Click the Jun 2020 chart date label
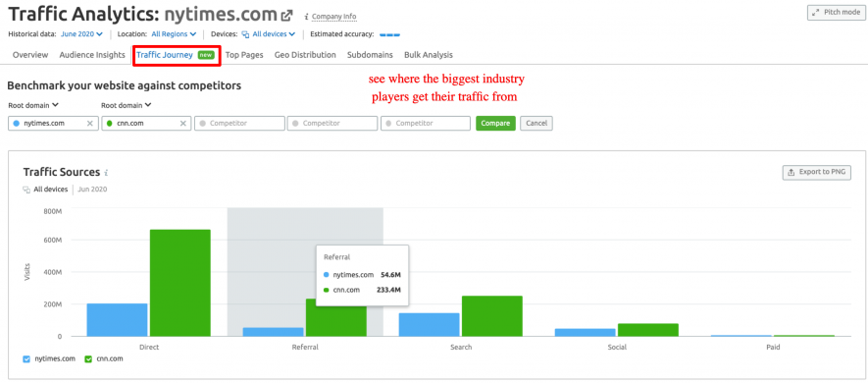Screen dimensions: 868x383 [x=92, y=190]
